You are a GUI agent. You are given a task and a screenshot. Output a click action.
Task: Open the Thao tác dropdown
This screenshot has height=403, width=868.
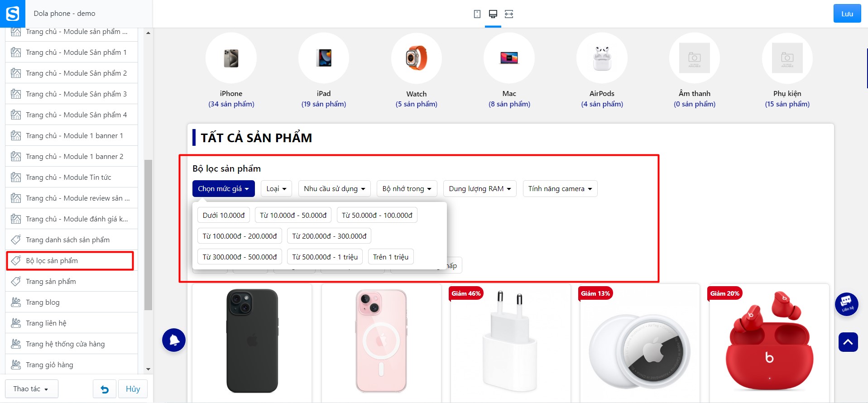(x=31, y=389)
